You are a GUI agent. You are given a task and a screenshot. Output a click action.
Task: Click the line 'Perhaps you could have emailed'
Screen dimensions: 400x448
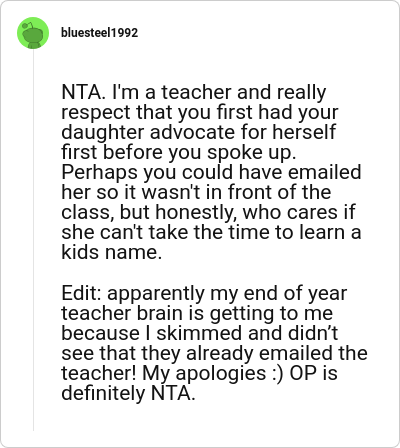211,172
